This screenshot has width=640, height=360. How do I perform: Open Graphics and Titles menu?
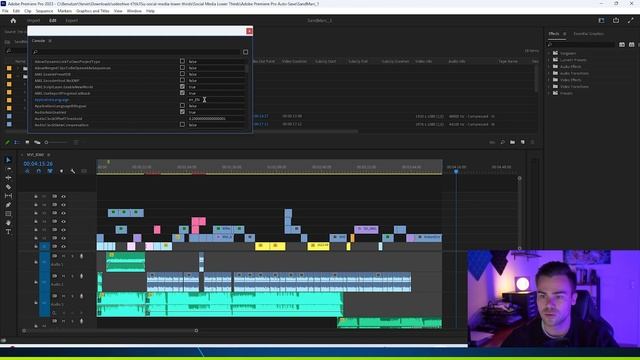[x=93, y=11]
